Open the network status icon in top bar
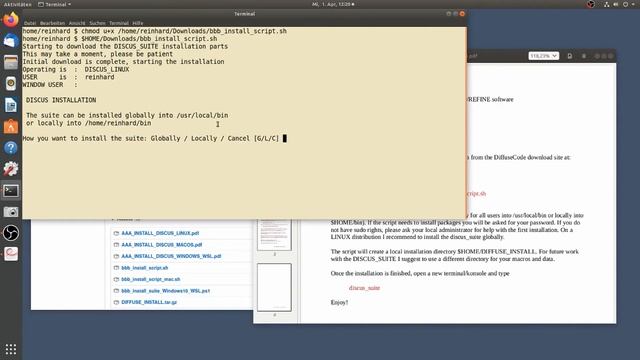Viewport: 640px width, 360px height. [607, 4]
